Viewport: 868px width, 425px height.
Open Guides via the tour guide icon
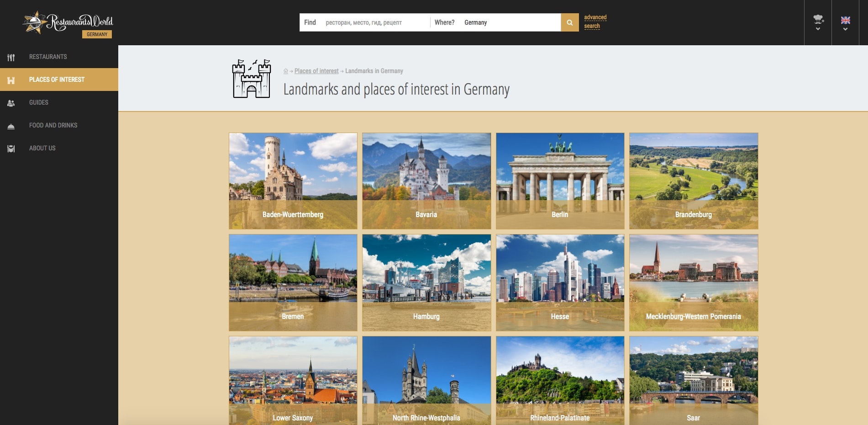tap(11, 102)
